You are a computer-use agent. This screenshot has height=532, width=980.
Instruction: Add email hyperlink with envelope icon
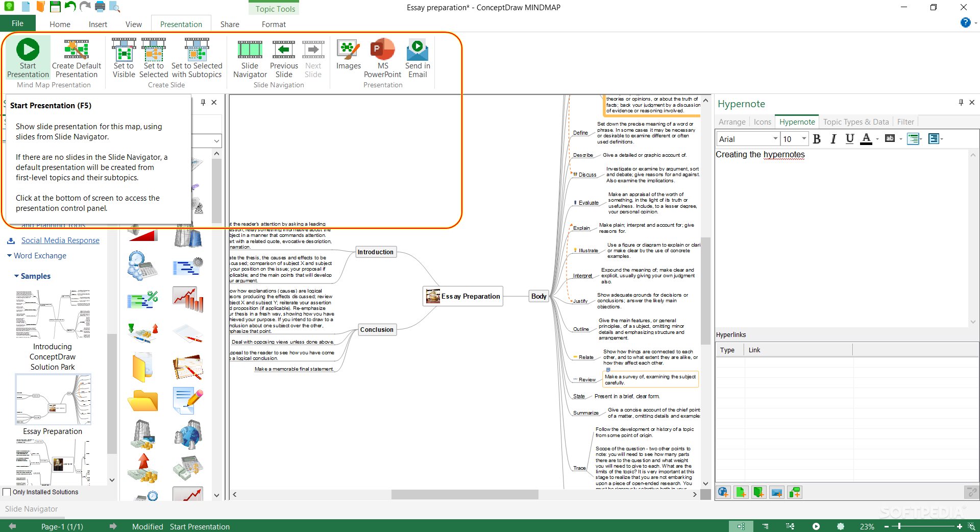(777, 492)
